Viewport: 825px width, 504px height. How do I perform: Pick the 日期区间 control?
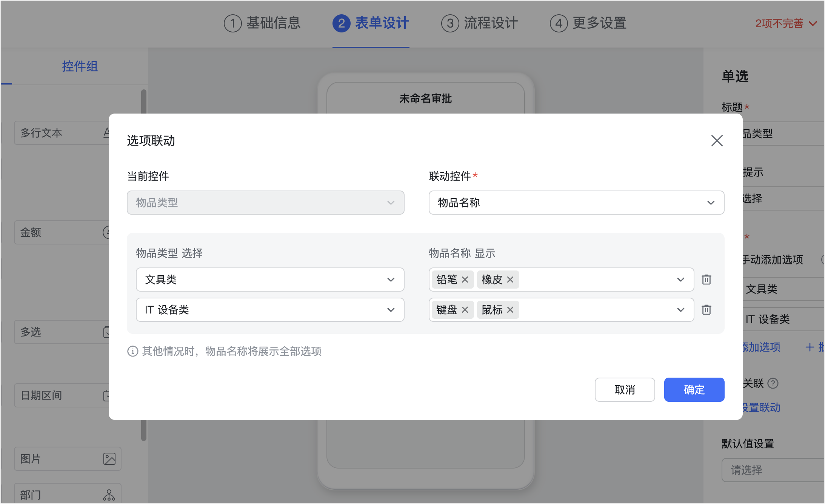(62, 395)
